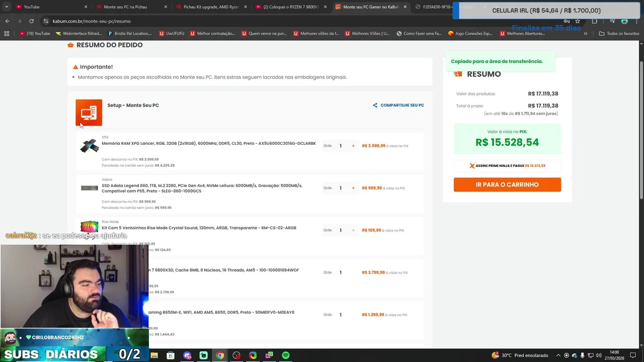
Task: Reload the KaBuM page
Action: coord(31,21)
